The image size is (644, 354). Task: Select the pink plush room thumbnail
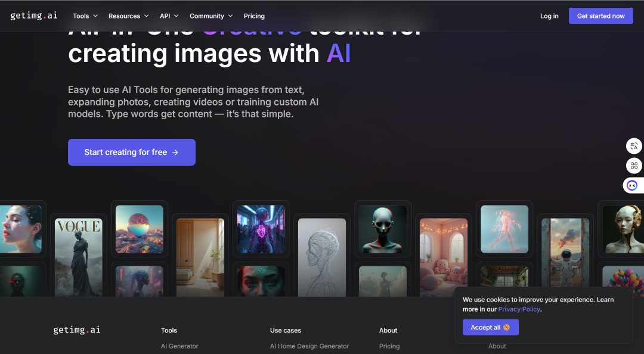444,257
